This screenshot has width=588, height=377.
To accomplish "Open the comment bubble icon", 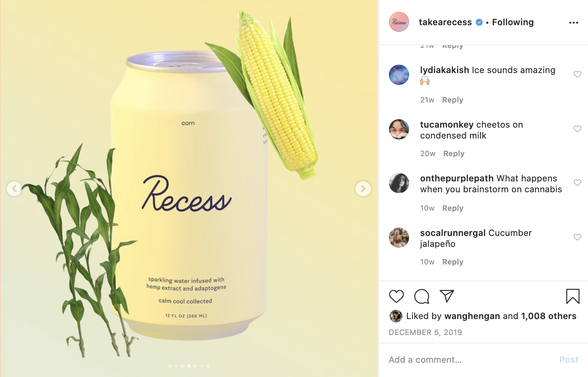I will [x=422, y=296].
